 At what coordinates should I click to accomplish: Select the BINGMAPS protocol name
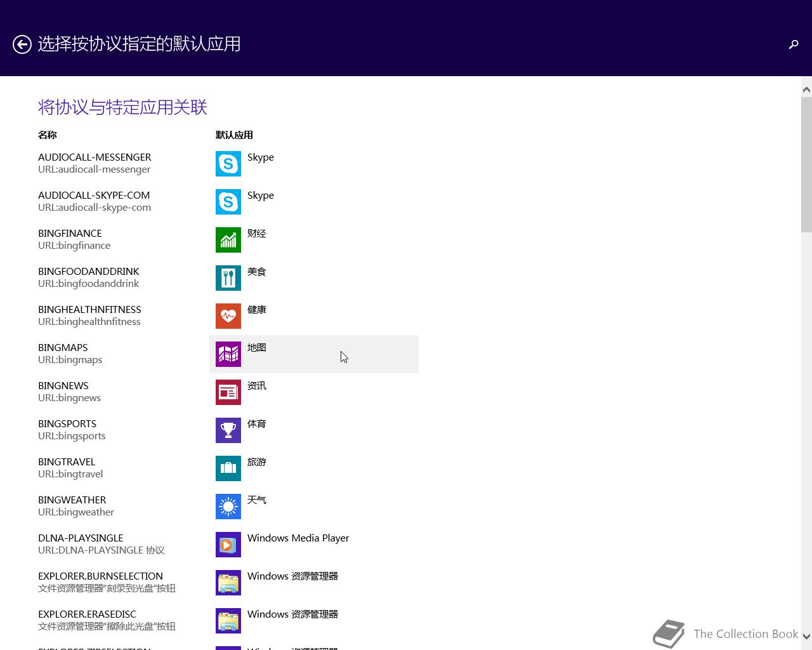pos(63,348)
